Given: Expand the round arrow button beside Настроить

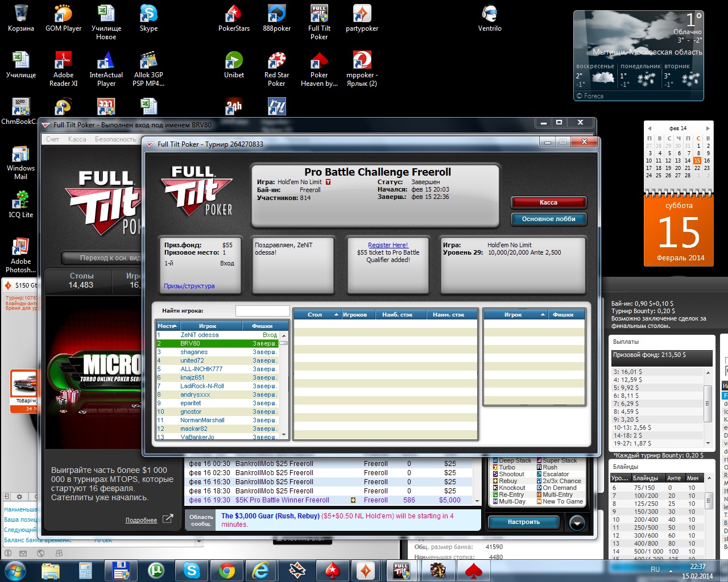Looking at the screenshot, I should (x=577, y=522).
